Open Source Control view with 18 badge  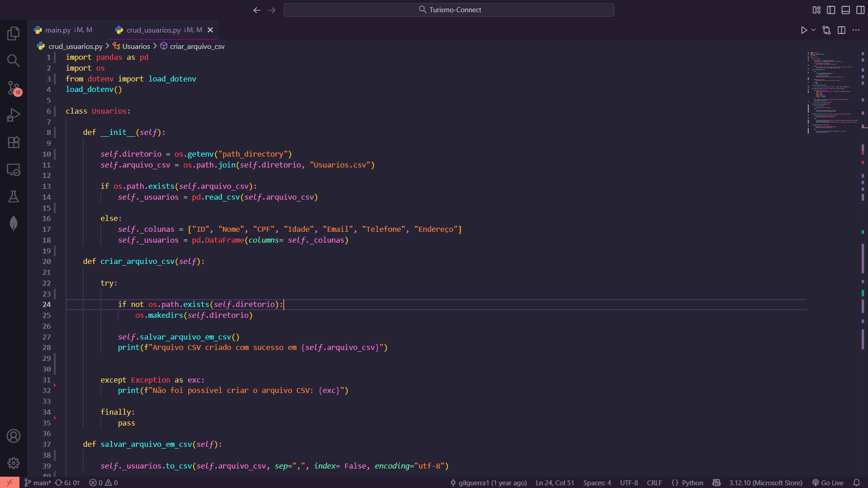click(14, 88)
